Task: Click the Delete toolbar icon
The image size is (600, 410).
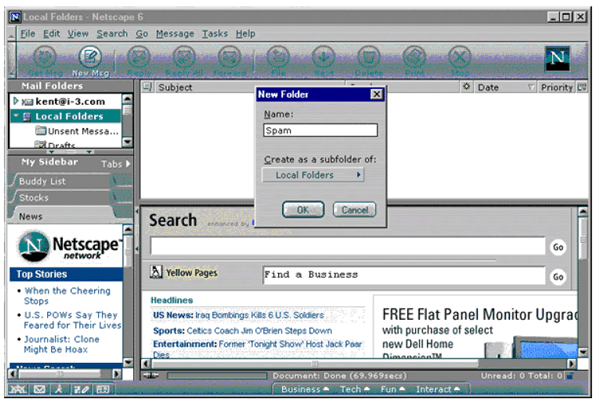Action: (368, 57)
